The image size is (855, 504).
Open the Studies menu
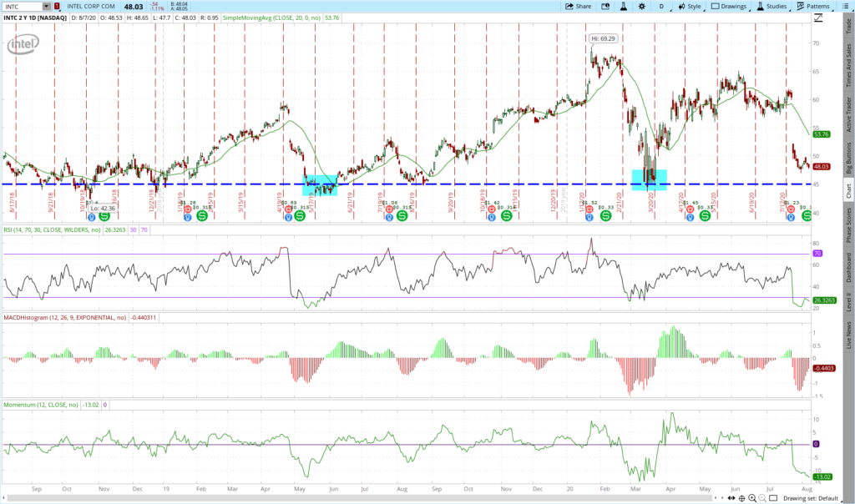pos(772,7)
